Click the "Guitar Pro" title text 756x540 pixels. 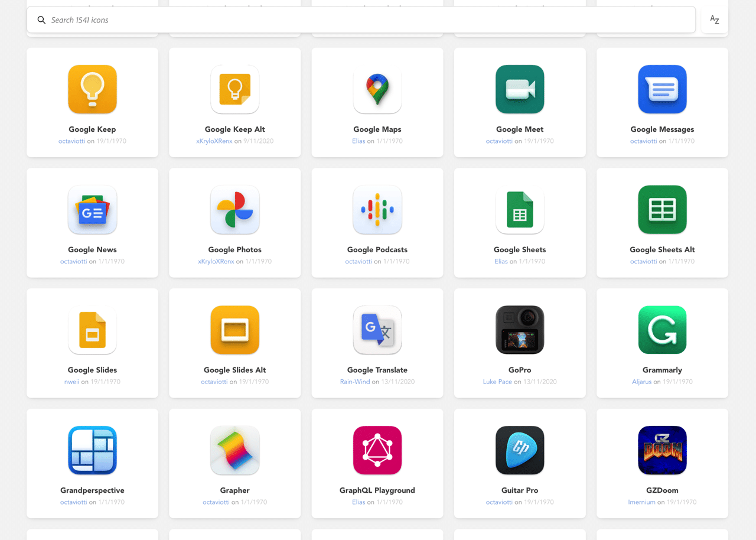[x=520, y=490]
